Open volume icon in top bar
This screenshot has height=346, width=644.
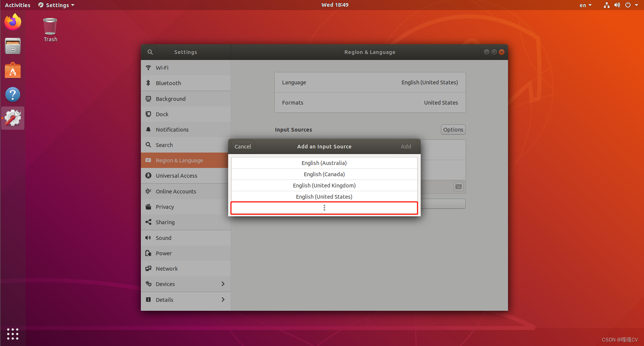(617, 5)
